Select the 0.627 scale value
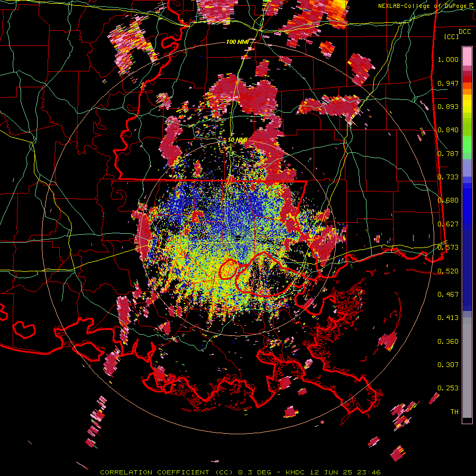The height and width of the screenshot is (476, 476). pyautogui.click(x=448, y=224)
